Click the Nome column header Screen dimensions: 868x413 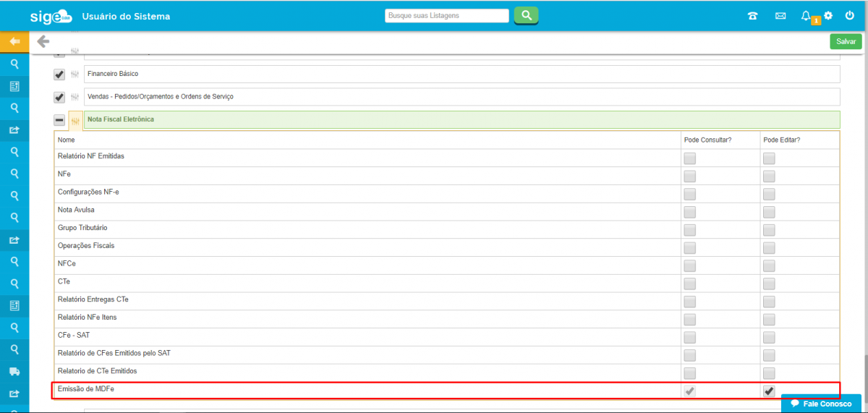click(67, 140)
